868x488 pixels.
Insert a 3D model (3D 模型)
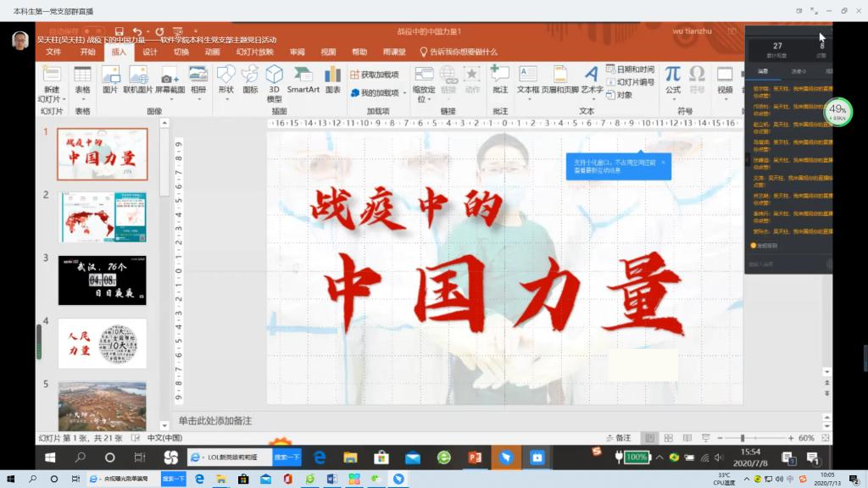(275, 81)
